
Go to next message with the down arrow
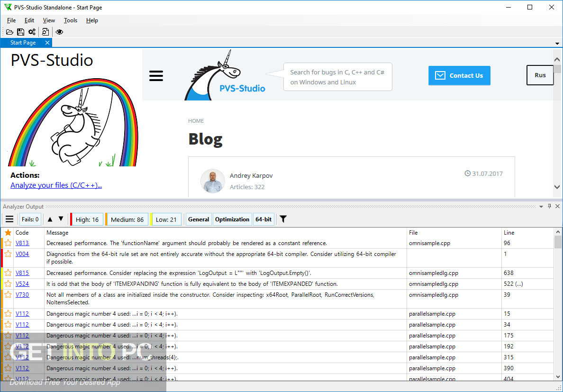tap(61, 219)
